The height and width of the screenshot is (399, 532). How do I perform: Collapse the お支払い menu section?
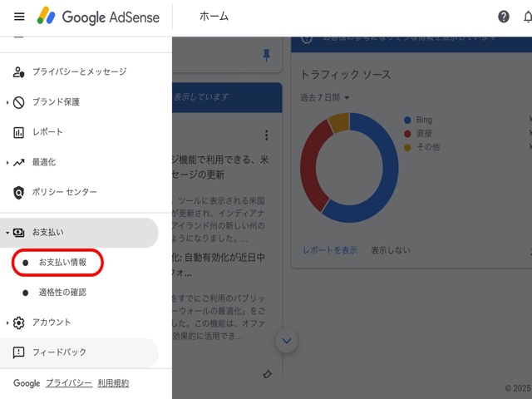7,233
